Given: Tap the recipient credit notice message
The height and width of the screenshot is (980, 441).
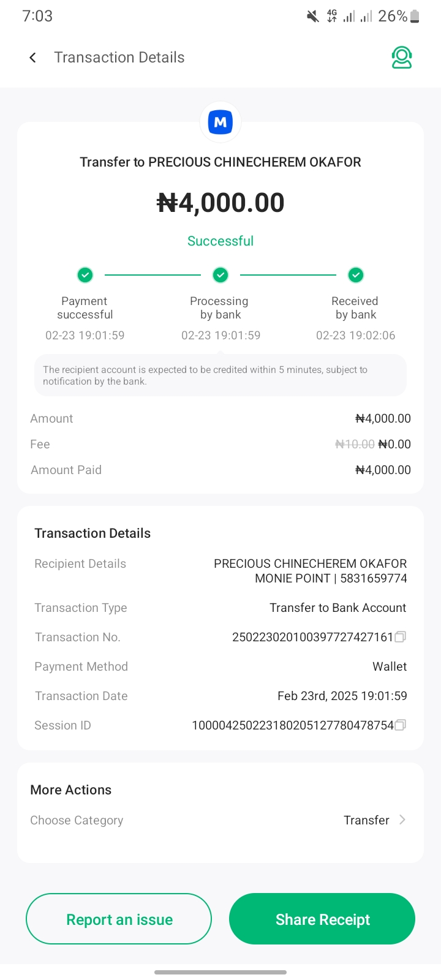Looking at the screenshot, I should click(x=221, y=375).
